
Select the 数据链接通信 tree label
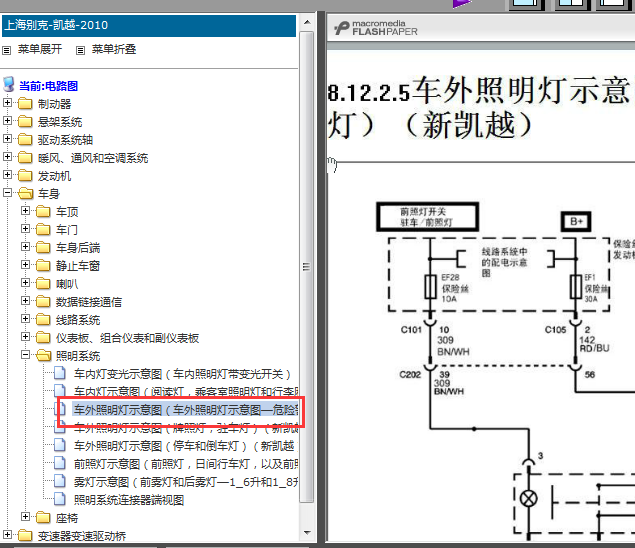click(x=89, y=302)
